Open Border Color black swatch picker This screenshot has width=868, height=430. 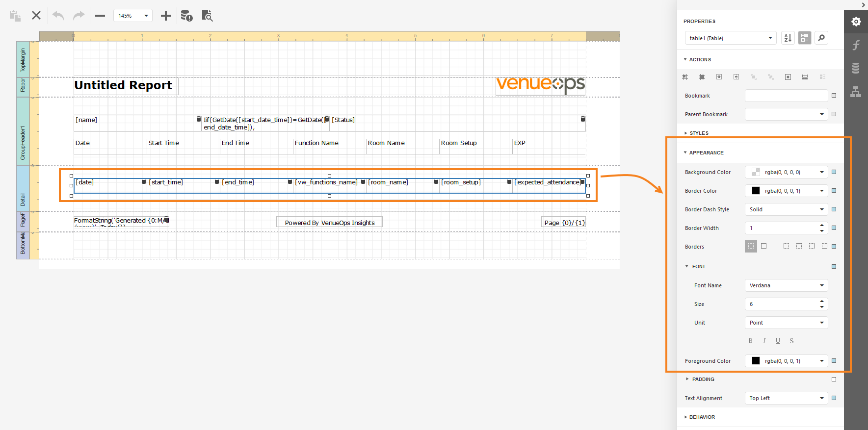(x=756, y=191)
